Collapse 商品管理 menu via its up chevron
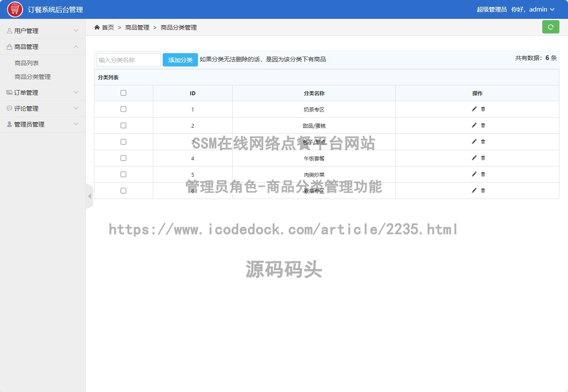Viewport: 568px width, 392px height. pyautogui.click(x=76, y=47)
